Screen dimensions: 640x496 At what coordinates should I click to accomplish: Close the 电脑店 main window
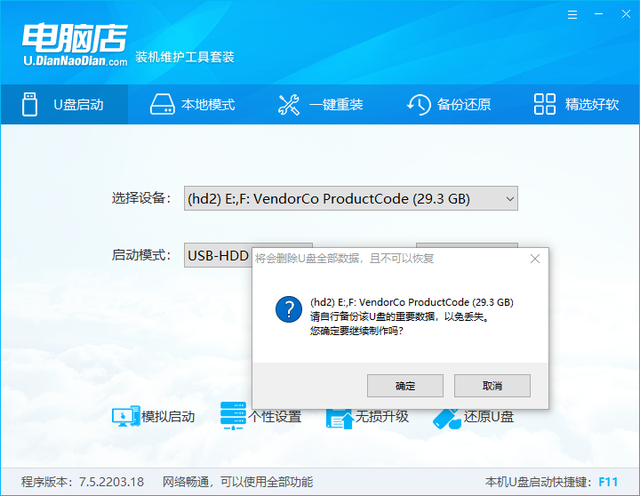click(x=626, y=14)
